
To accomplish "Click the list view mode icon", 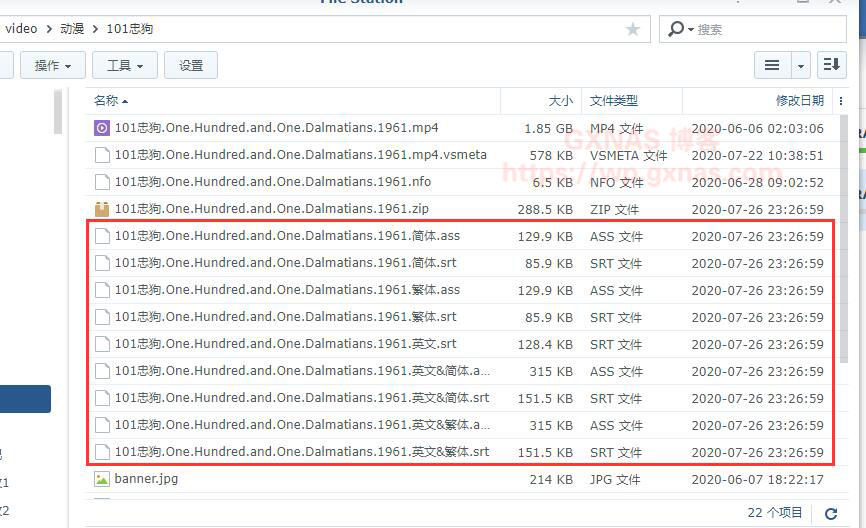I will 772,65.
